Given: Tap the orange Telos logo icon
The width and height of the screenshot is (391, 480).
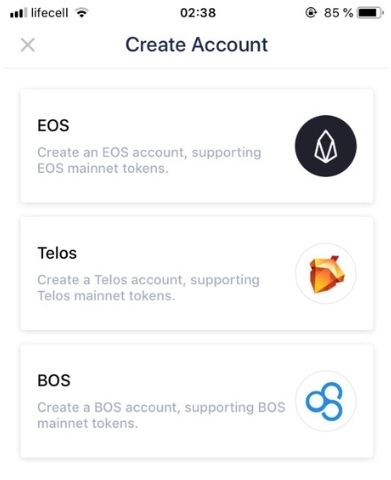Looking at the screenshot, I should click(x=326, y=273).
